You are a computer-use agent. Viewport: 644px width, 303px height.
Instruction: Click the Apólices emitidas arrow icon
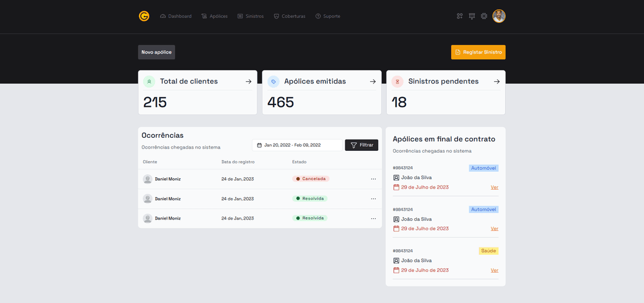373,82
